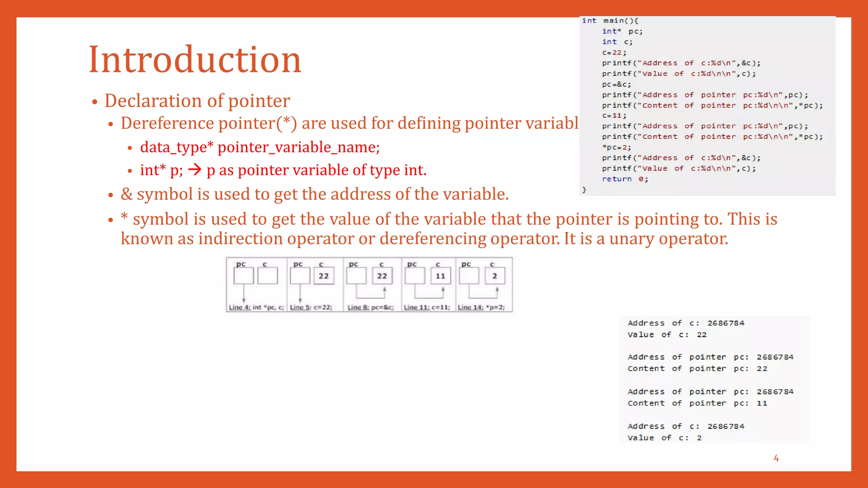Image resolution: width=868 pixels, height=488 pixels.
Task: Click the 'data_type* pointer_variable_name;' line
Action: click(x=260, y=147)
